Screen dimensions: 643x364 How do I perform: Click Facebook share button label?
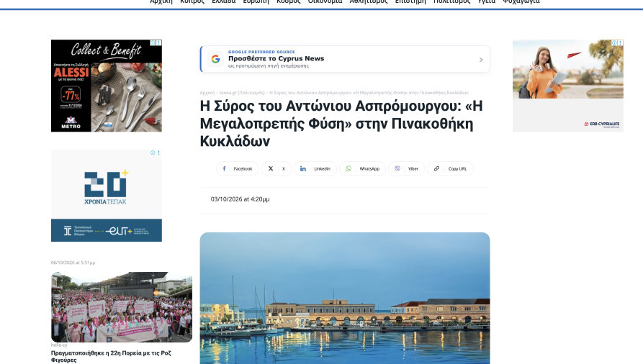point(243,168)
